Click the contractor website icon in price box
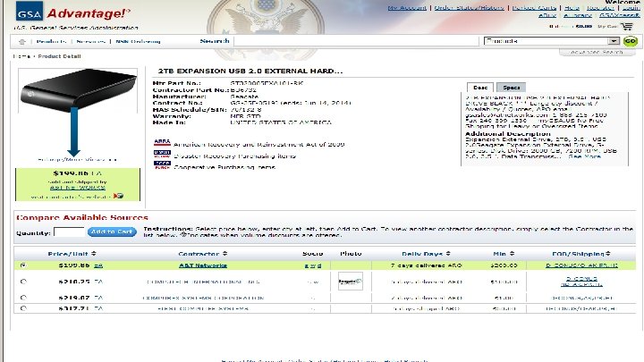644x362 pixels. tap(118, 196)
